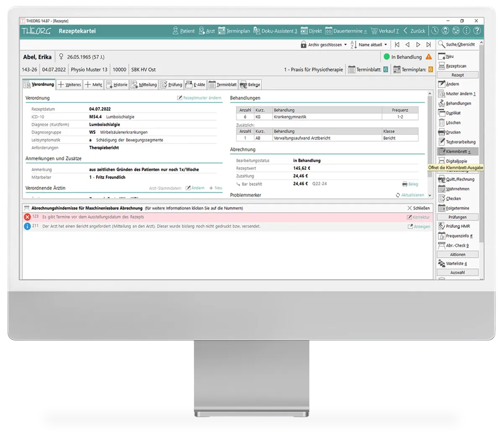Click Aktualisieren next to Problemmerker
503x448 pixels.
[x=410, y=195]
